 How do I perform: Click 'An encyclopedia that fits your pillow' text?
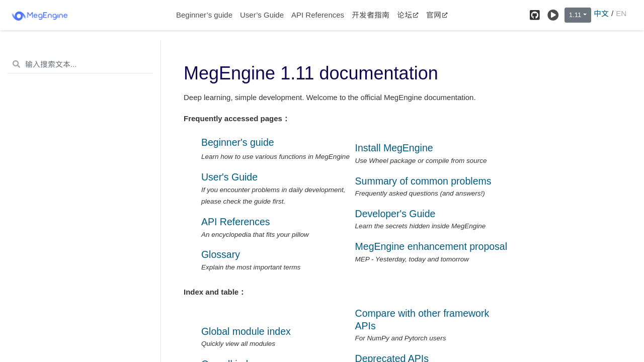(x=255, y=235)
